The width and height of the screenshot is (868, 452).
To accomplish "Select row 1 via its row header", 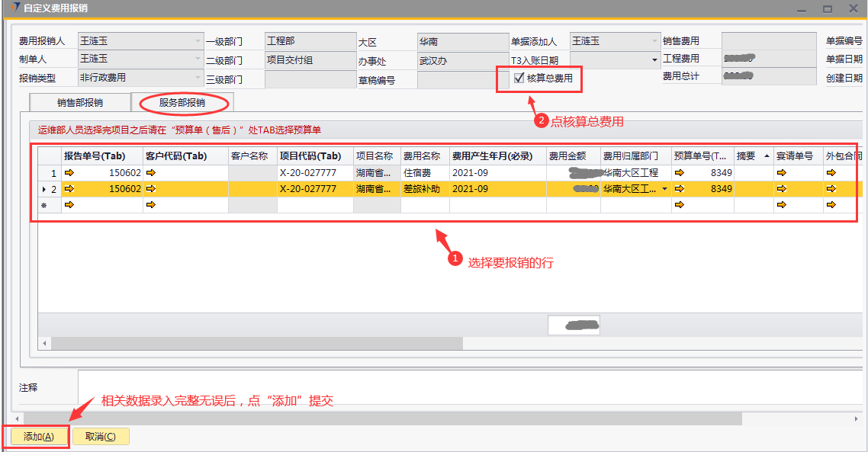I will [x=50, y=173].
